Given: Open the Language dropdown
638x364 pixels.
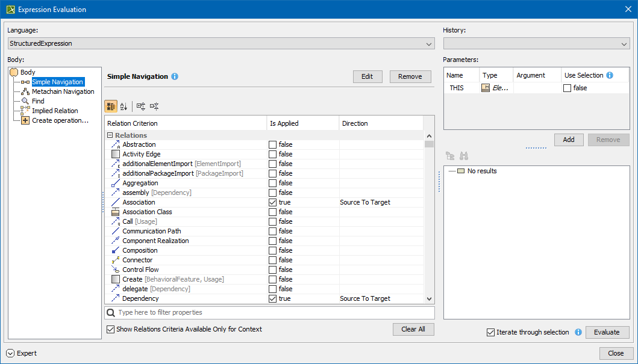Looking at the screenshot, I should (429, 44).
